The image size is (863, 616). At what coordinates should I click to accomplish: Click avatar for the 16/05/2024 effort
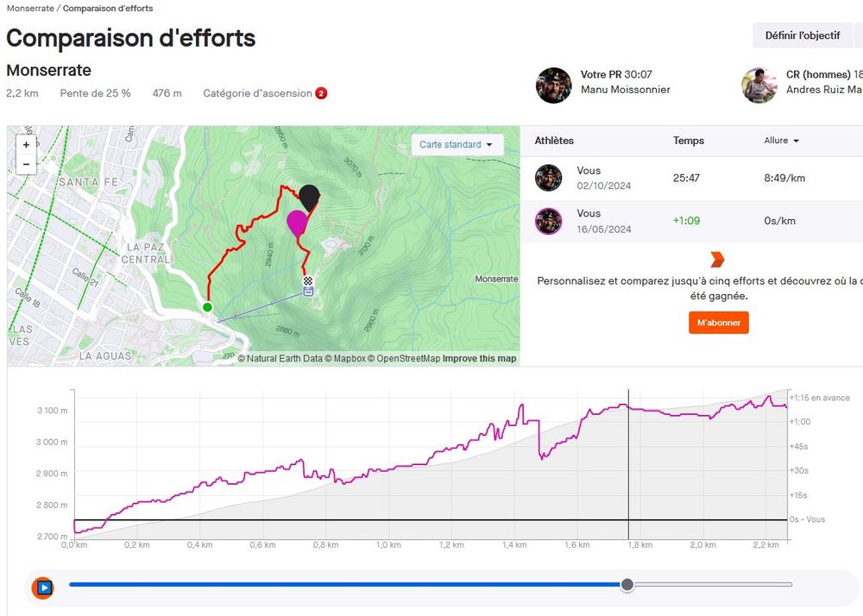click(x=548, y=221)
